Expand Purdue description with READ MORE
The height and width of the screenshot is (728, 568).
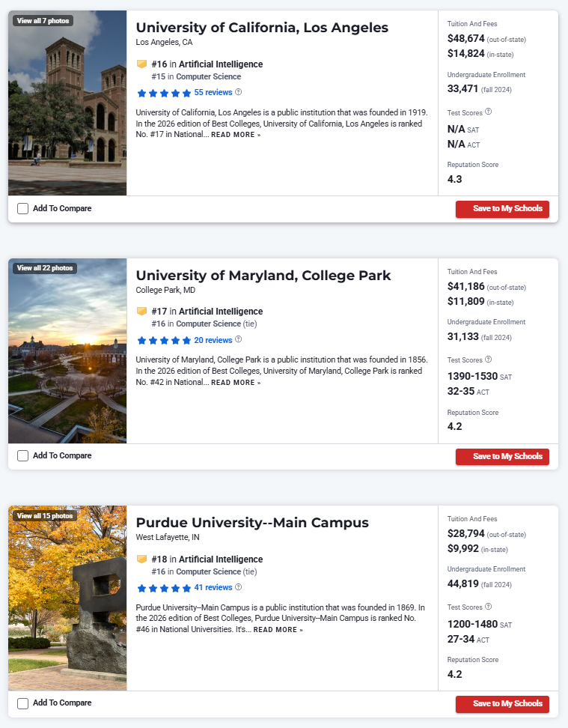[278, 630]
